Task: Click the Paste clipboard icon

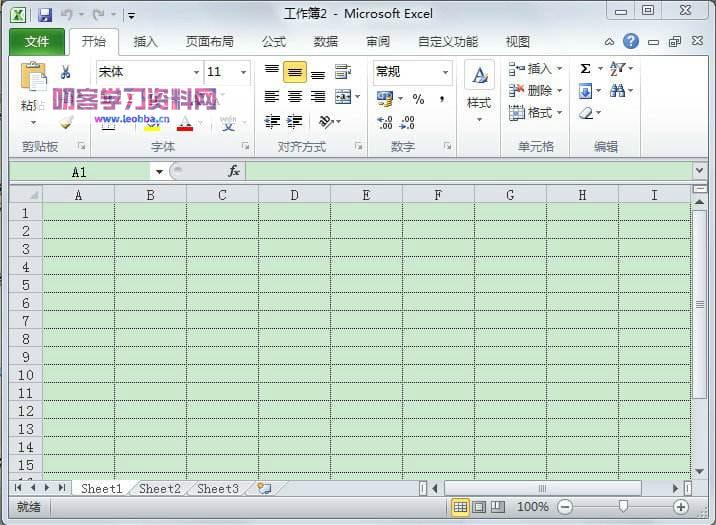Action: (x=33, y=76)
